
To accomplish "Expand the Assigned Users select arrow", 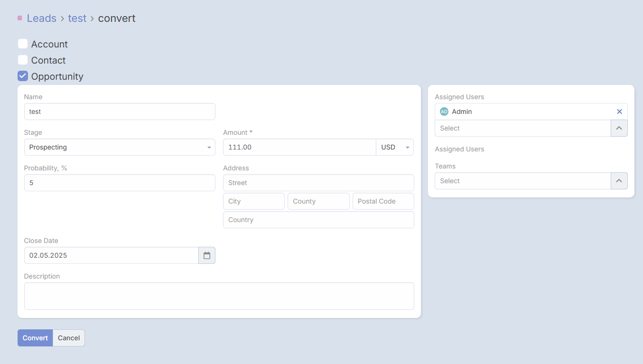I will pos(619,128).
